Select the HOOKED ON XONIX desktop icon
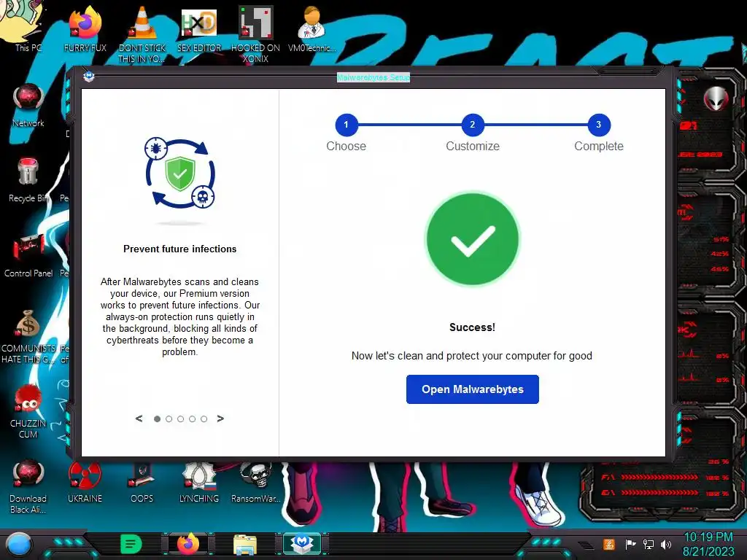Viewport: 747px width, 560px height. [255, 34]
